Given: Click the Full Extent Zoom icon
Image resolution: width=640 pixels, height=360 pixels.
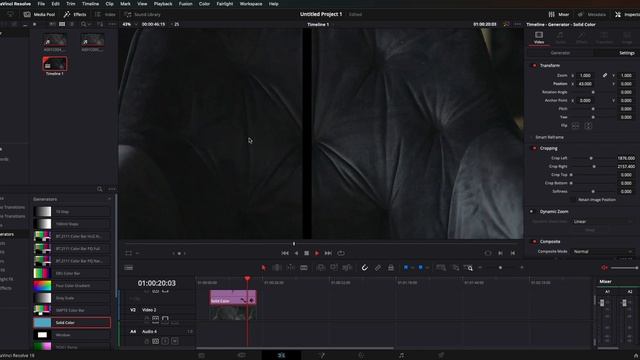Looking at the screenshot, I should pyautogui.click(x=441, y=268).
